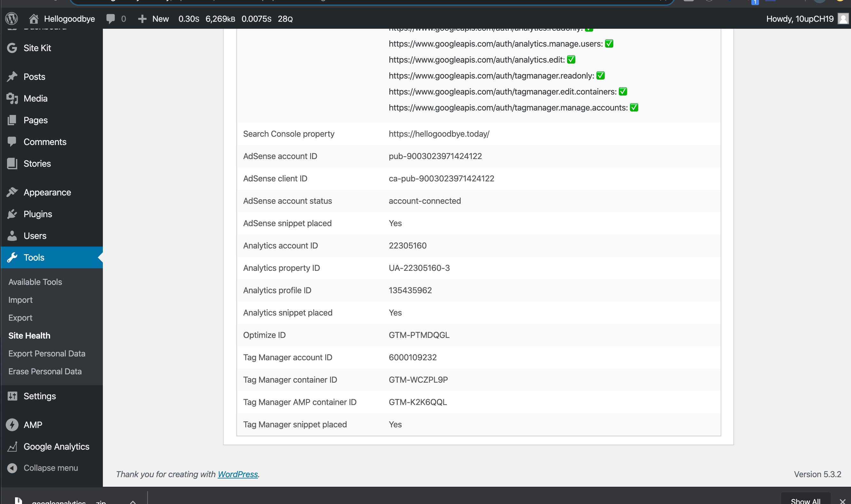Click the tagmanager.edit.containers scope line
Image resolution: width=851 pixels, height=504 pixels.
click(507, 92)
